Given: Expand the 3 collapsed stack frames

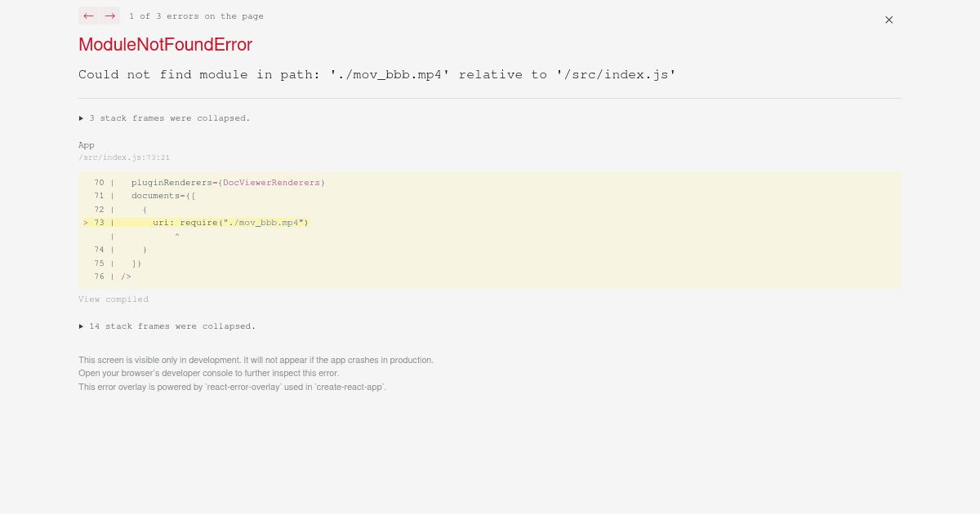Looking at the screenshot, I should [164, 118].
